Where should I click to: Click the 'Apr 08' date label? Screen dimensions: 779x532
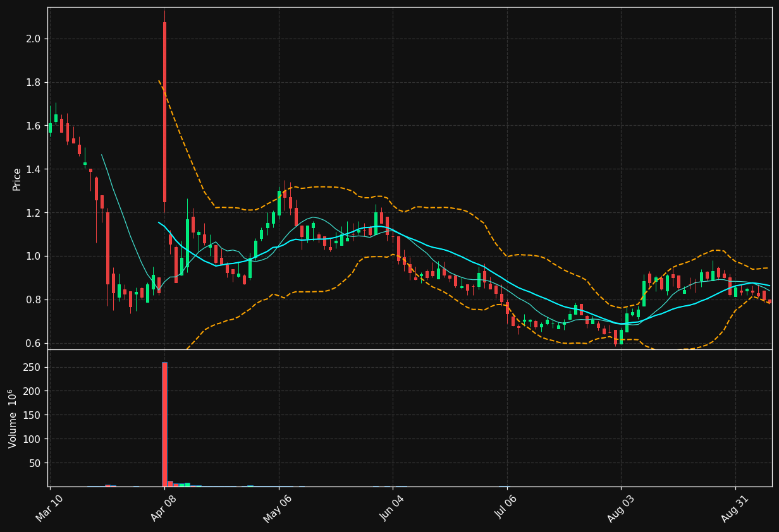coord(164,508)
